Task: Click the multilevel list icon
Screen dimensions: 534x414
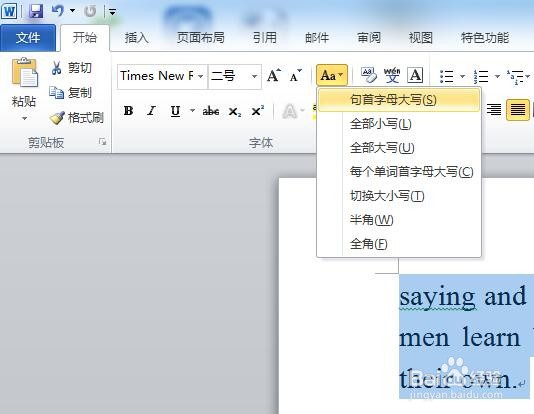Action: 515,76
